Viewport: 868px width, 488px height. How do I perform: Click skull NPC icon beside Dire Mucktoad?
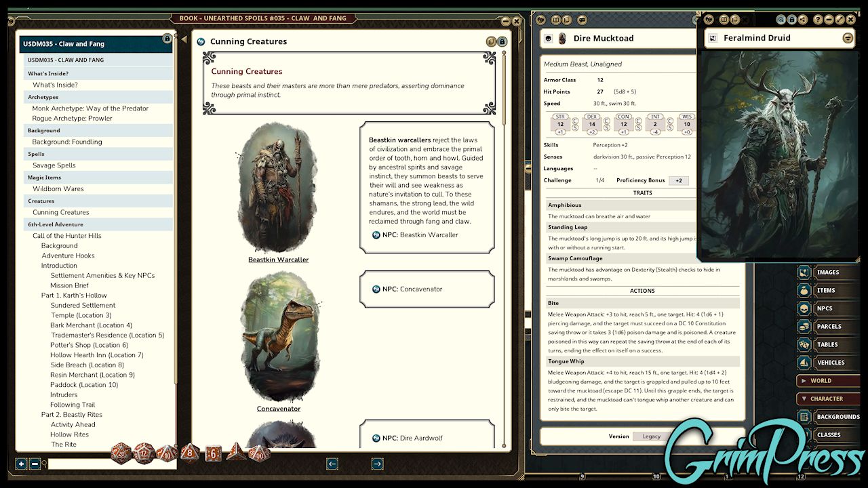coord(549,39)
